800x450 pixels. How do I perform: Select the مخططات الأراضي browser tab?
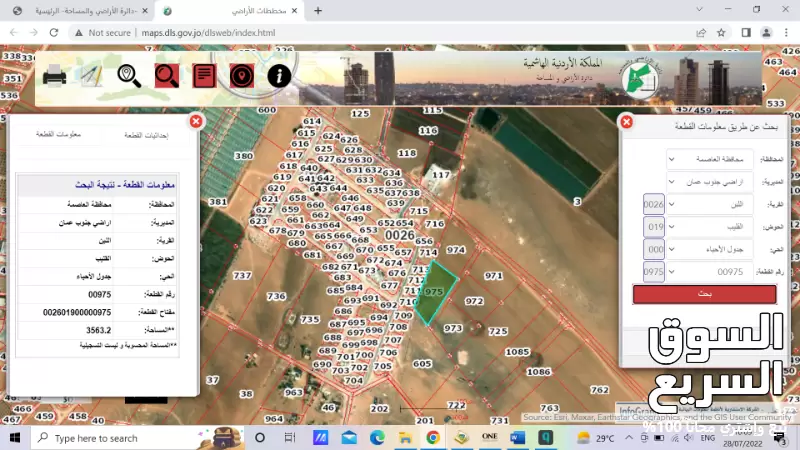(x=231, y=11)
